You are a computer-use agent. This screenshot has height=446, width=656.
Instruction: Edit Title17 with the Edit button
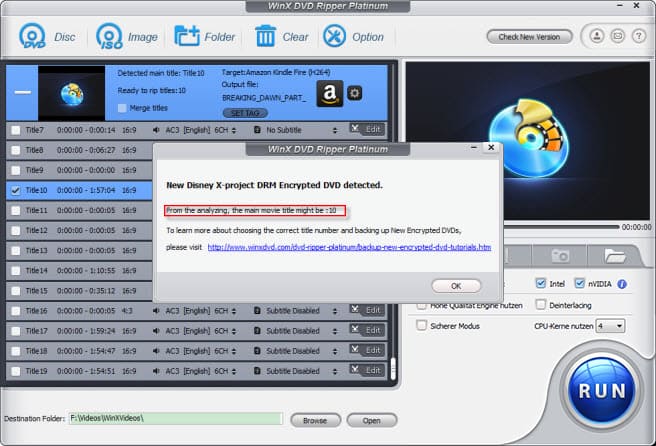coord(367,330)
